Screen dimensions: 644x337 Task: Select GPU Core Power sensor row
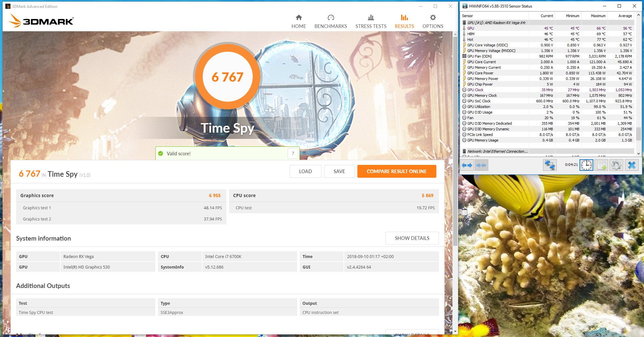tap(547, 73)
